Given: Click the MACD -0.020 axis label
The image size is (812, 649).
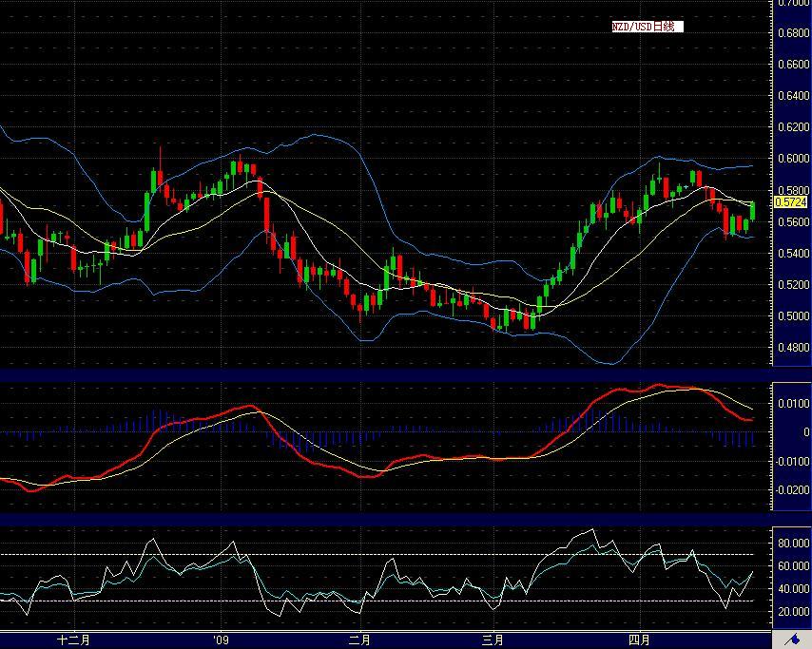Looking at the screenshot, I should (792, 490).
